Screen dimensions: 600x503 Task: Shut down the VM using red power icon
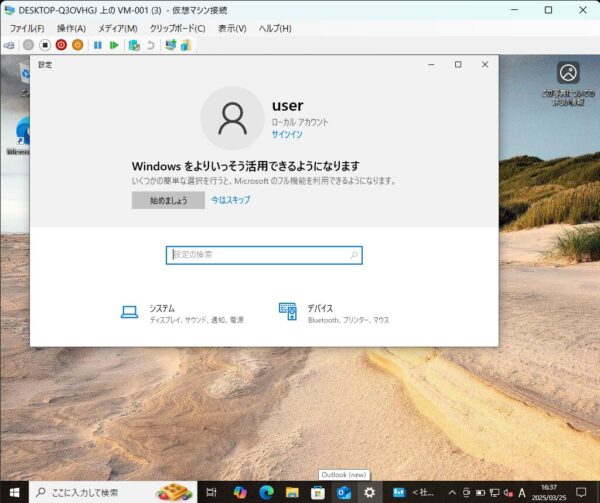coord(61,45)
